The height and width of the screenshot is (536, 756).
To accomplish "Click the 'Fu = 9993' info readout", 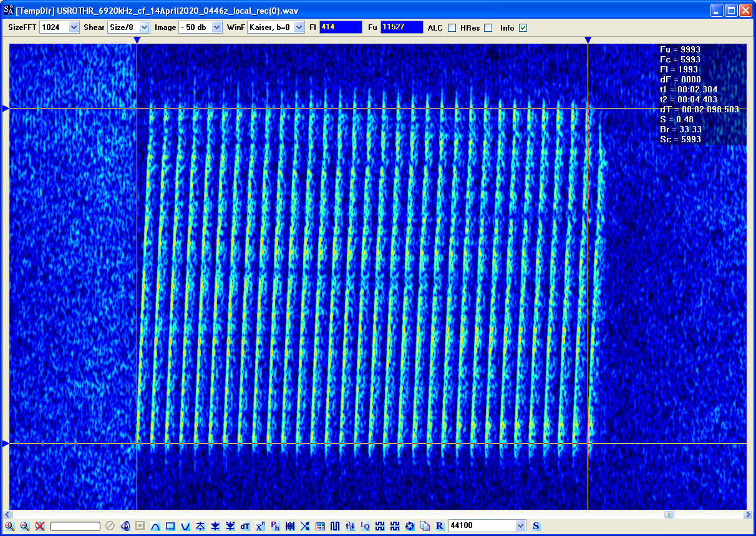I will 680,49.
